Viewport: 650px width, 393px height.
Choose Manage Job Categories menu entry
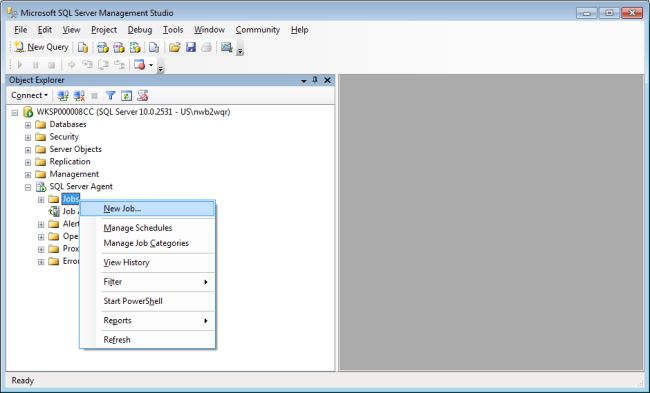148,243
